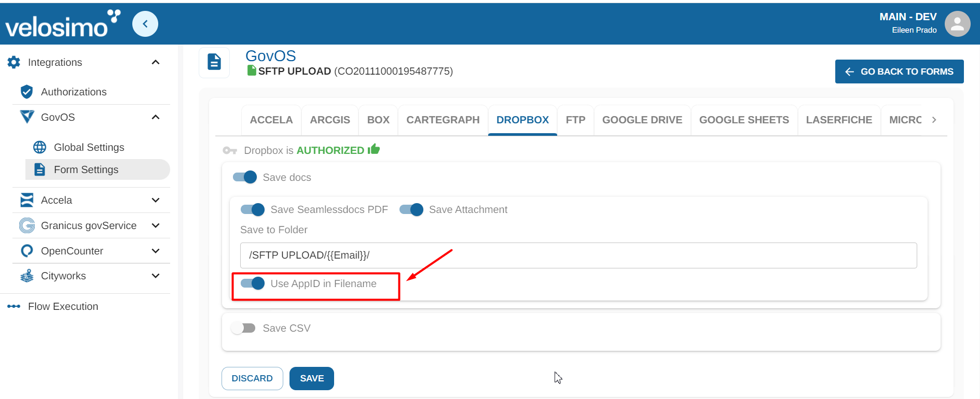
Task: Click the GO BACK TO FORMS button
Action: coord(899,72)
